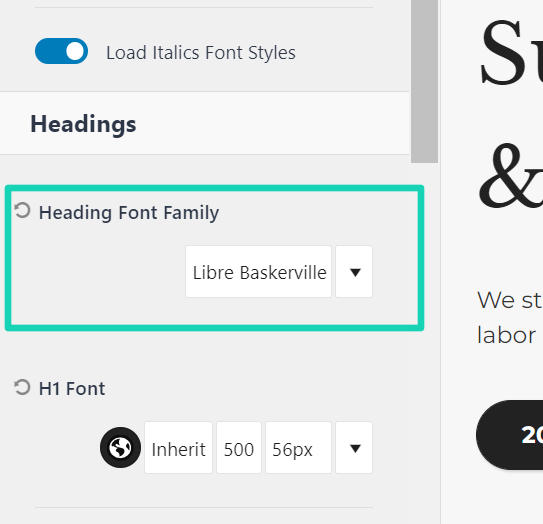Image resolution: width=543 pixels, height=524 pixels.
Task: Click the ampersand in preview heading
Action: tap(511, 175)
